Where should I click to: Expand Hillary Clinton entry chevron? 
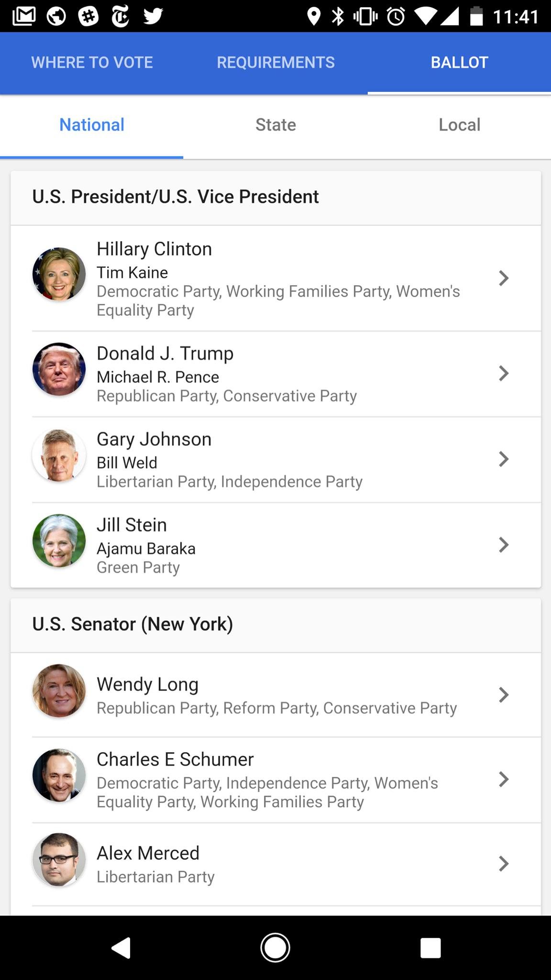click(x=503, y=278)
